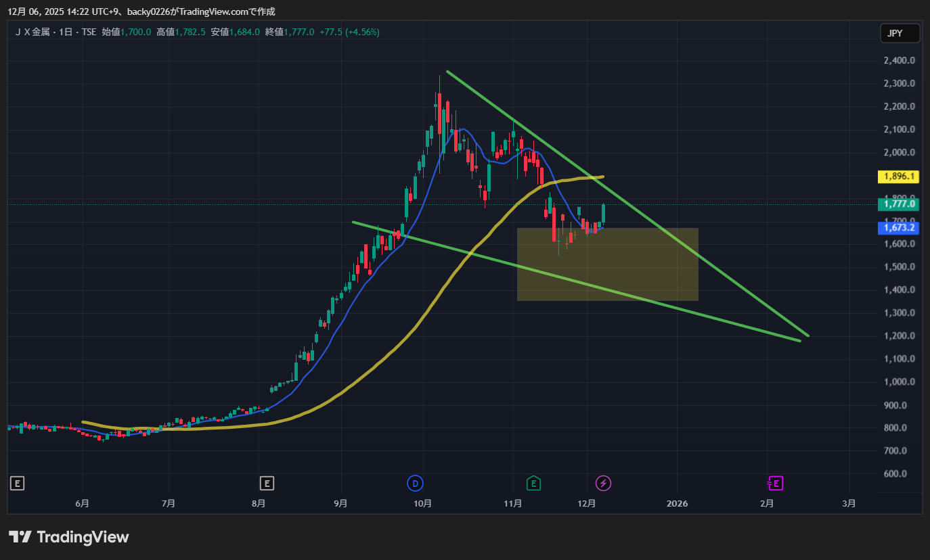This screenshot has height=560, width=930.
Task: Open the green earnings marker near 11月
Action: 534,483
